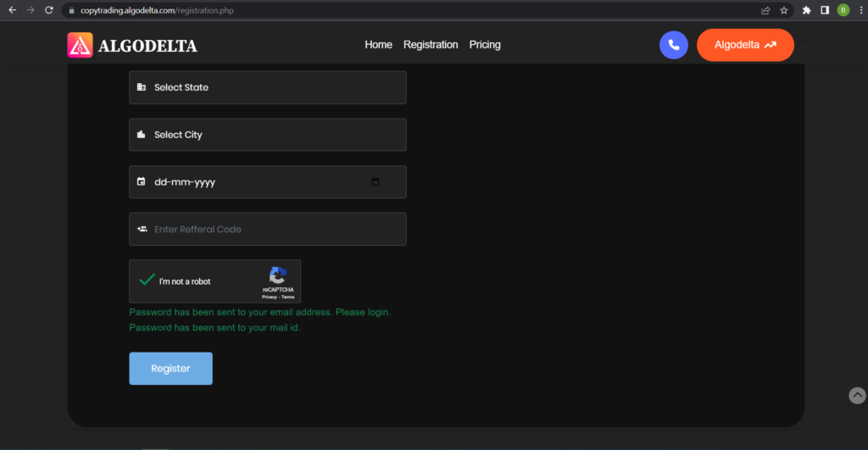Click the Algodelta logo image
The width and height of the screenshot is (868, 450).
[80, 45]
